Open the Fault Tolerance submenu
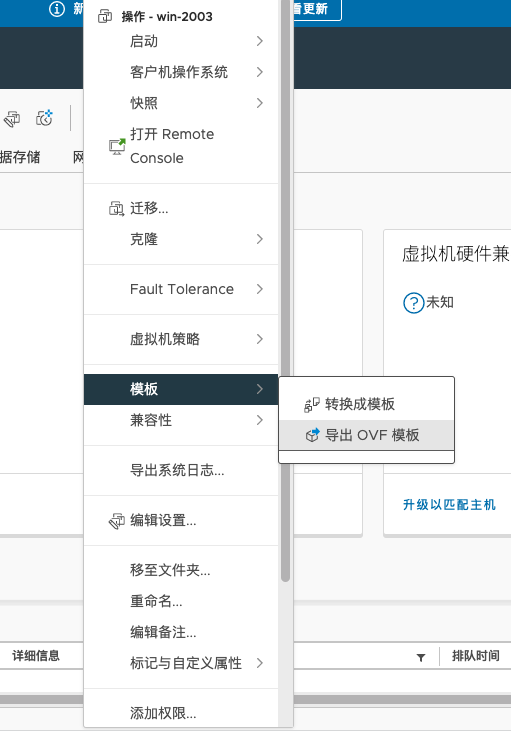This screenshot has height=736, width=511. 181,289
